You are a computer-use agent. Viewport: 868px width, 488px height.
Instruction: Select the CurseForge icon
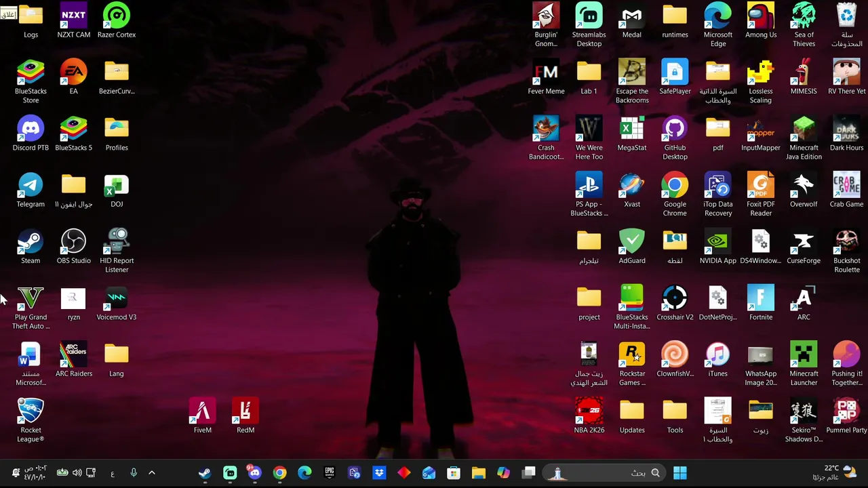click(804, 247)
